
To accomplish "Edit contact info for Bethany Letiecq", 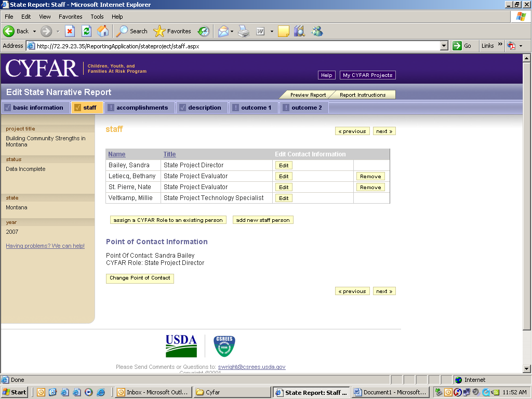I will pyautogui.click(x=284, y=176).
